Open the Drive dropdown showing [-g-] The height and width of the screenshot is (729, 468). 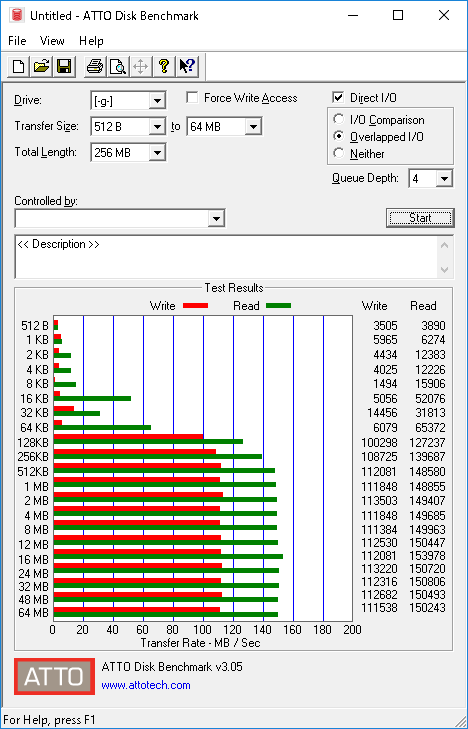point(157,101)
